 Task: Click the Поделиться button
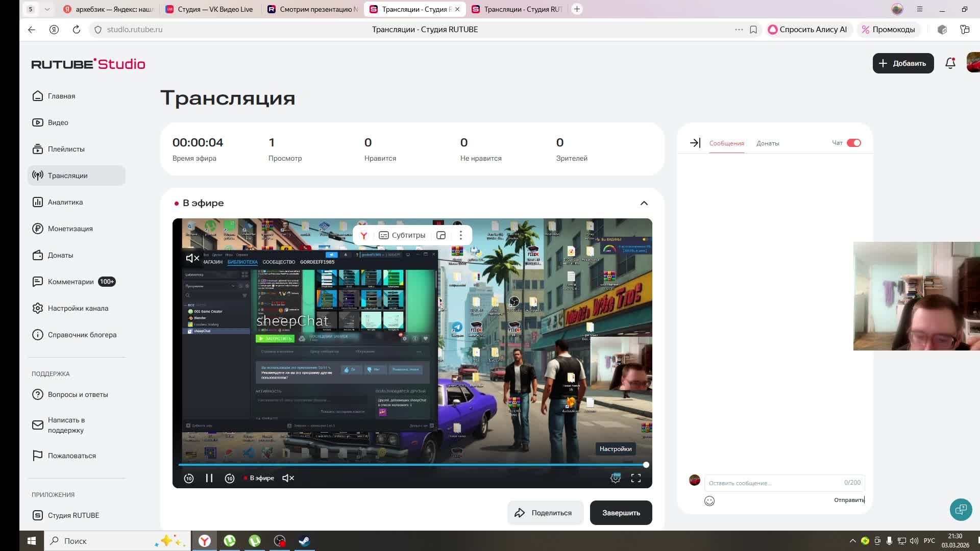point(545,513)
